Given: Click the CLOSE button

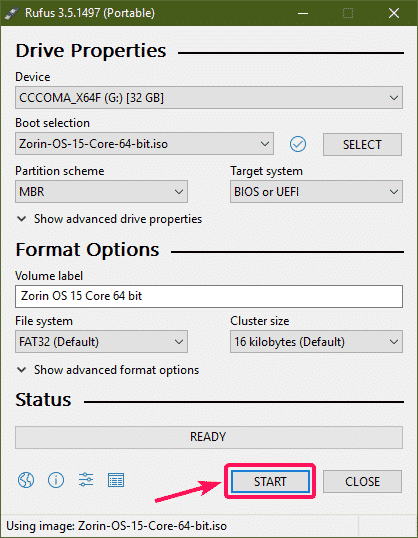Looking at the screenshot, I should tap(362, 481).
